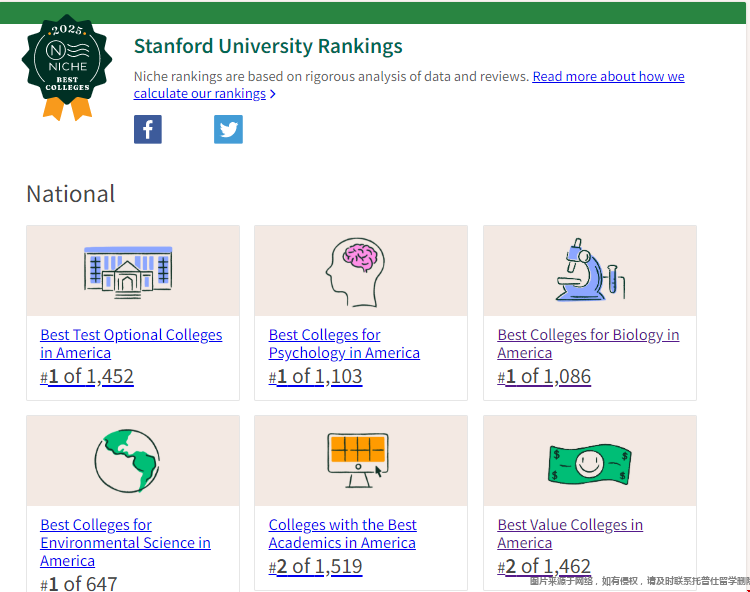Click the #1 of 1,452 ranking
The image size is (750, 592).
point(87,376)
